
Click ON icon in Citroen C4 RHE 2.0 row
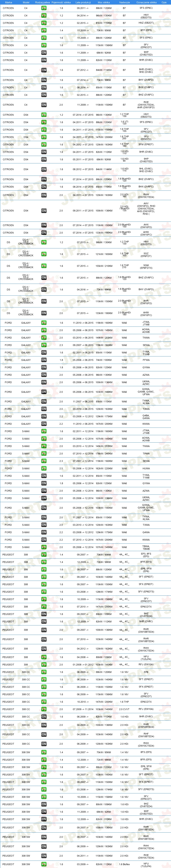coord(44,105)
